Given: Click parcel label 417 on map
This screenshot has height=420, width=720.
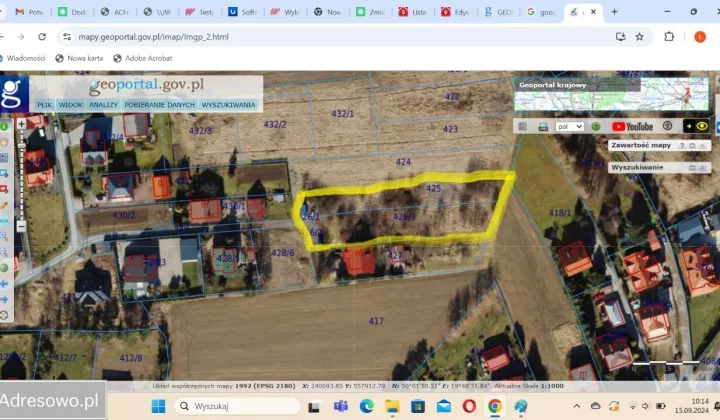Looking at the screenshot, I should 376,321.
